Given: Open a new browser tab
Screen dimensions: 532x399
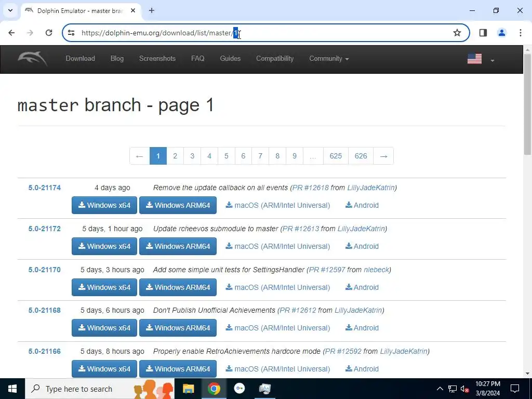Looking at the screenshot, I should (152, 10).
